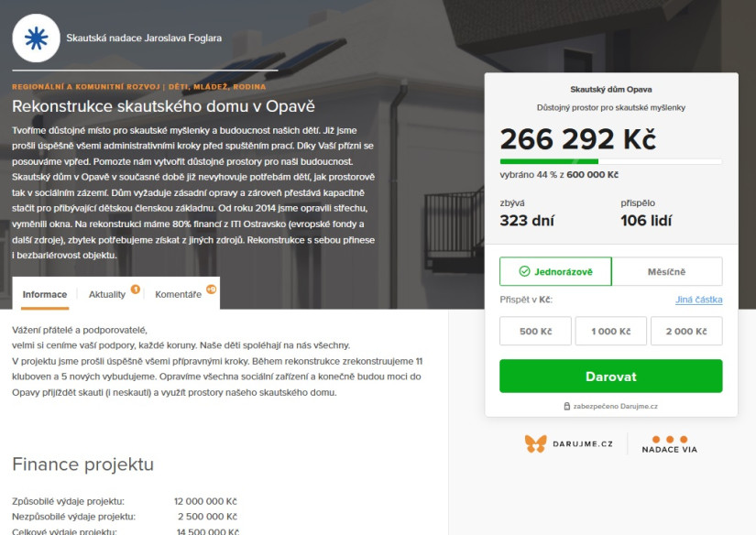Choose the 1 000 Kč donation amount
The height and width of the screenshot is (535, 756).
click(x=611, y=331)
